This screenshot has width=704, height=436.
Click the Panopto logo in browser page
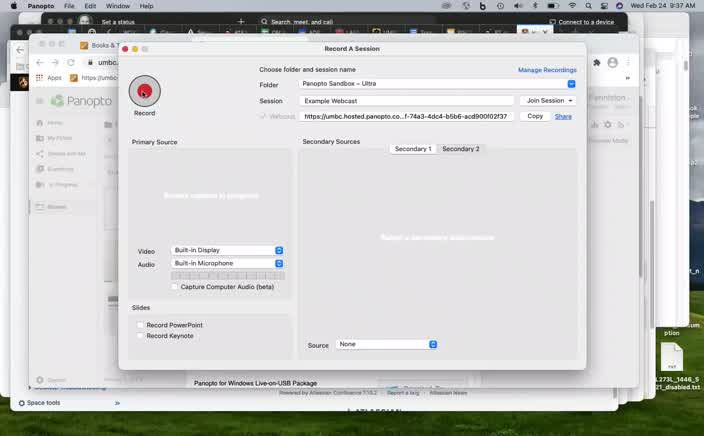81,101
